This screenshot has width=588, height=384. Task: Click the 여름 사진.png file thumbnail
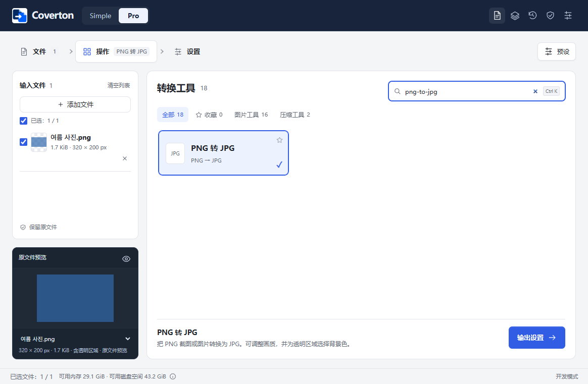(x=39, y=142)
